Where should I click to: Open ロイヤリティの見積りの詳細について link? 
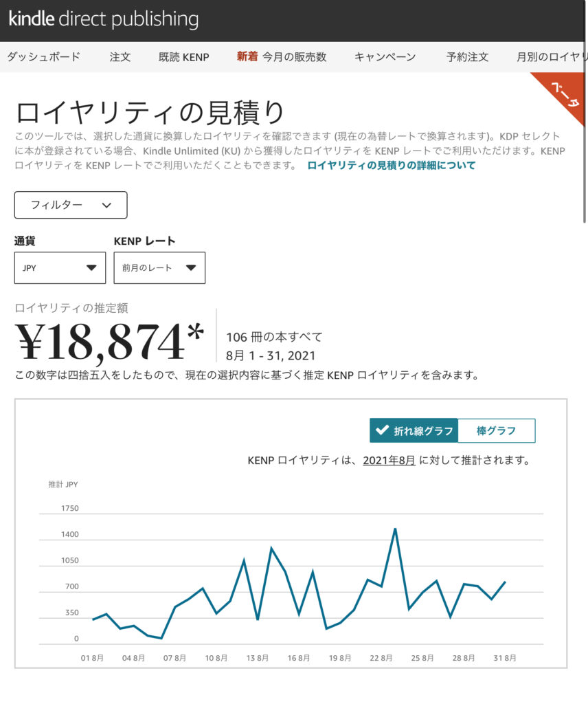pos(391,165)
